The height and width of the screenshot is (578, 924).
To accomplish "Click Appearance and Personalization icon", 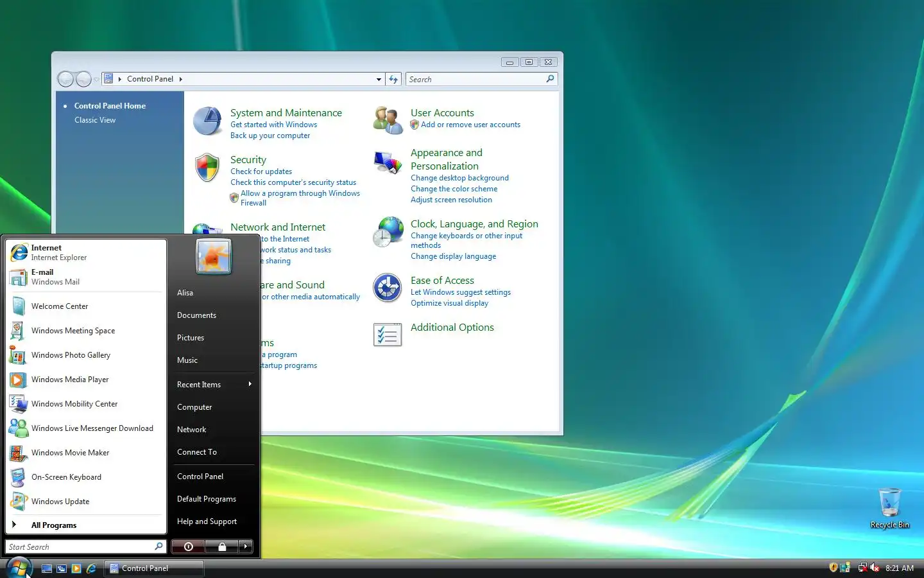I will click(x=388, y=162).
